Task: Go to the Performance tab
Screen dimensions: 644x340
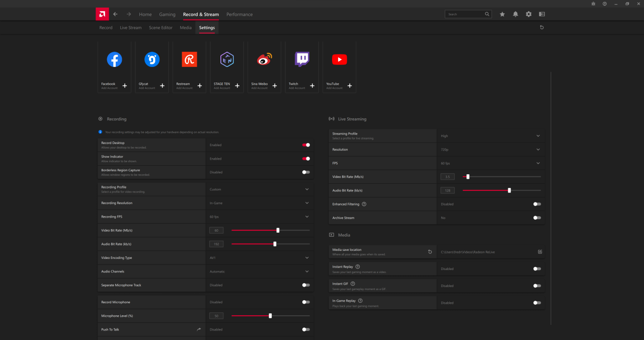Action: coord(239,15)
